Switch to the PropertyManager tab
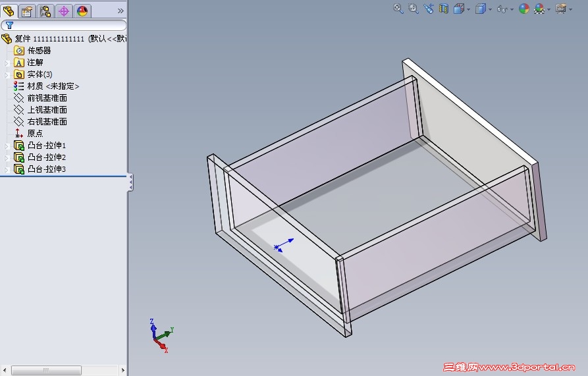588x376 pixels. coord(27,11)
